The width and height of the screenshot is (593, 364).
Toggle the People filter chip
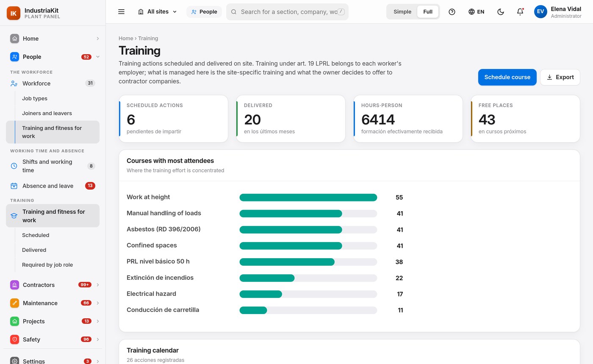pyautogui.click(x=204, y=12)
